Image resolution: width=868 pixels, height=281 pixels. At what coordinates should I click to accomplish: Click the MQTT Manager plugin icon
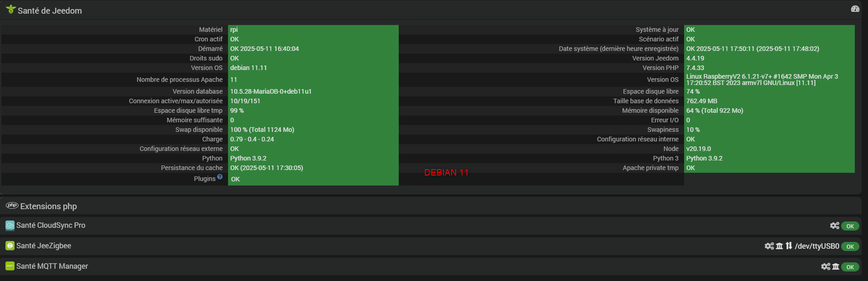(10, 266)
